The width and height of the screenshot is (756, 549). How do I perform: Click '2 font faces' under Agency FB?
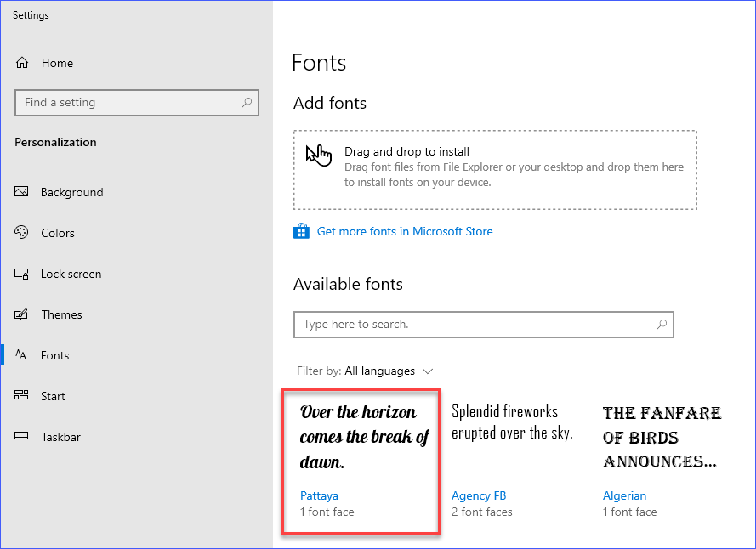pos(481,512)
